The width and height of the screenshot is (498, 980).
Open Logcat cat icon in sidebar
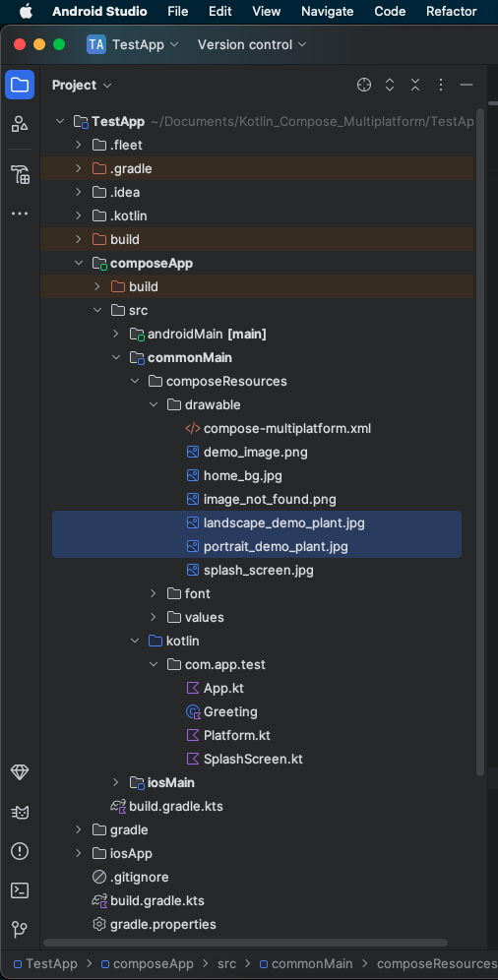pyautogui.click(x=20, y=812)
